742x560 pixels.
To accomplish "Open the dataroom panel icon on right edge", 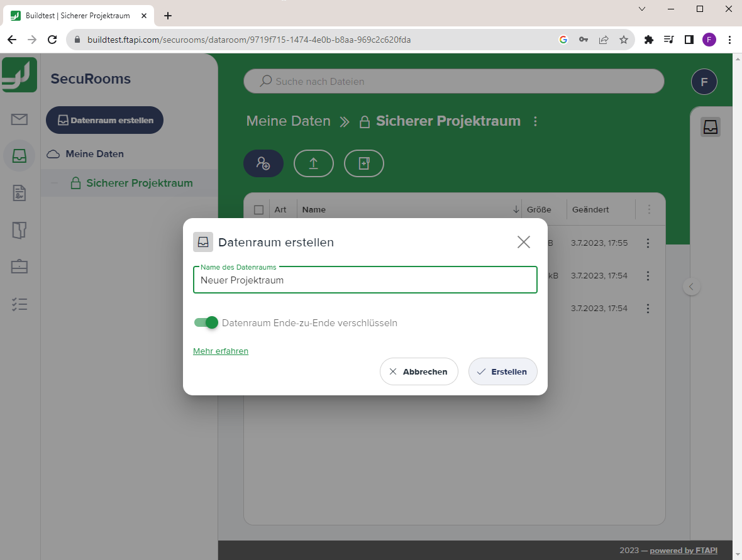I will tap(711, 127).
